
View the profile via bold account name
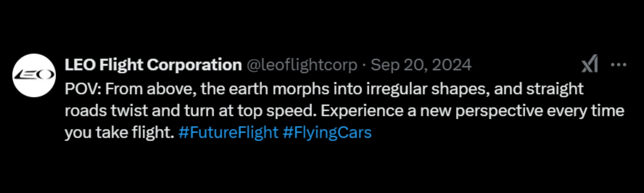coord(153,65)
